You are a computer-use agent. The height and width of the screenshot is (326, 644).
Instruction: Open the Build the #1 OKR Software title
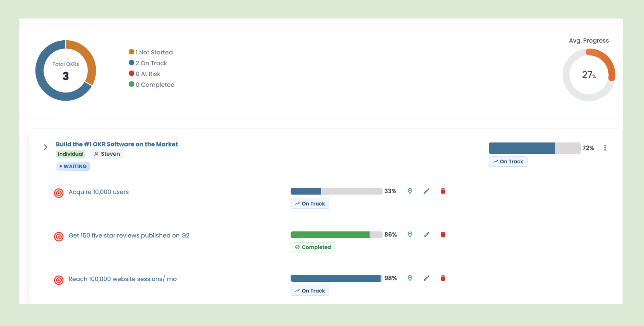point(117,144)
